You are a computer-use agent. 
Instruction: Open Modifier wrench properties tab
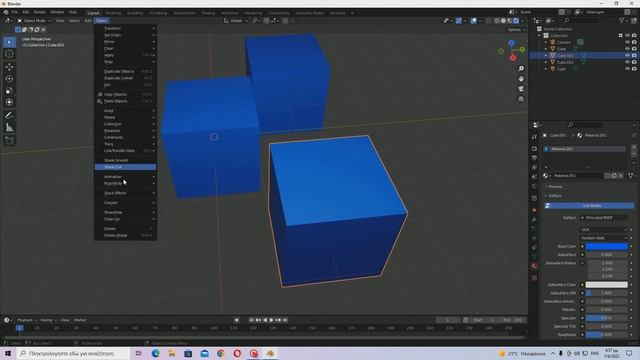(x=534, y=220)
